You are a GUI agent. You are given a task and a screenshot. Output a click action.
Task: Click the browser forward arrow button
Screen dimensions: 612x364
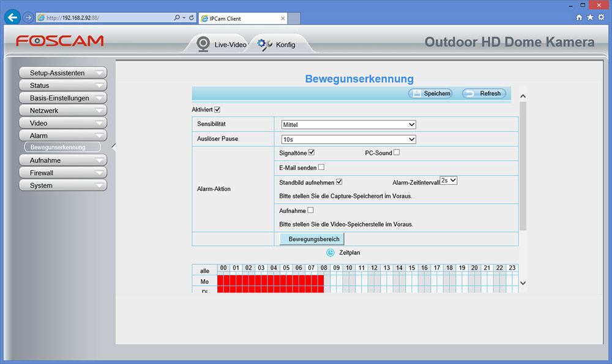click(28, 18)
